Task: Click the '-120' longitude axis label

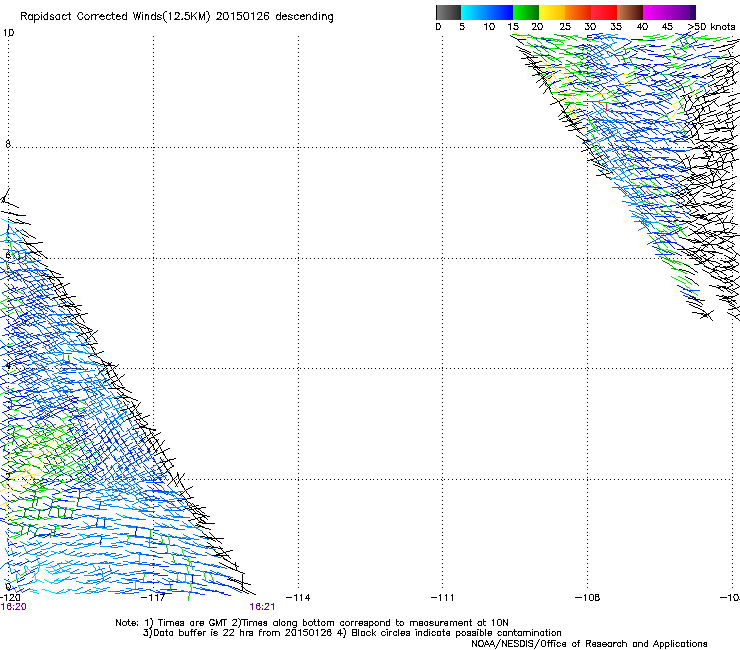Action: tap(10, 598)
